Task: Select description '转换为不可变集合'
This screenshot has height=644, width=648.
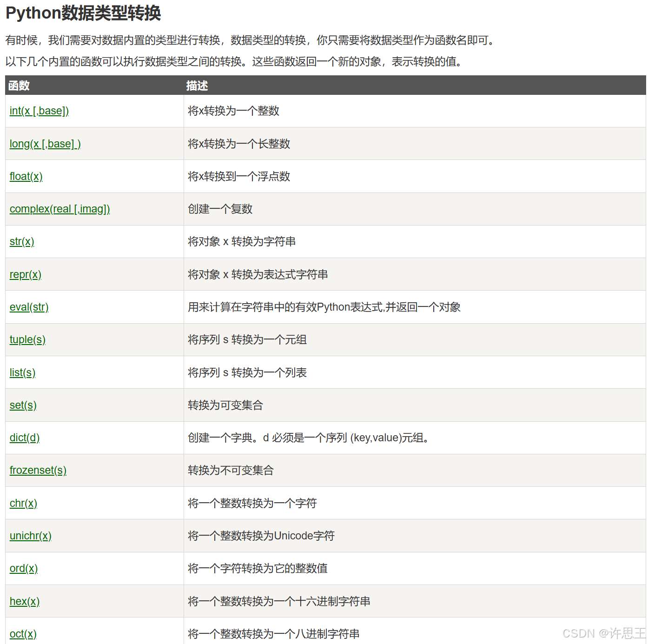Action: (231, 470)
